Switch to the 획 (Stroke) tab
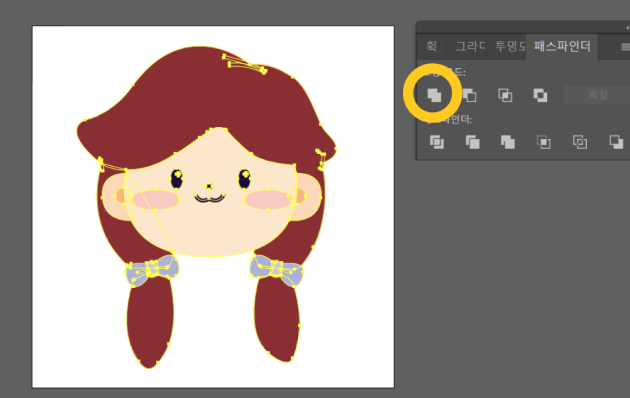This screenshot has width=630, height=398. (x=431, y=46)
